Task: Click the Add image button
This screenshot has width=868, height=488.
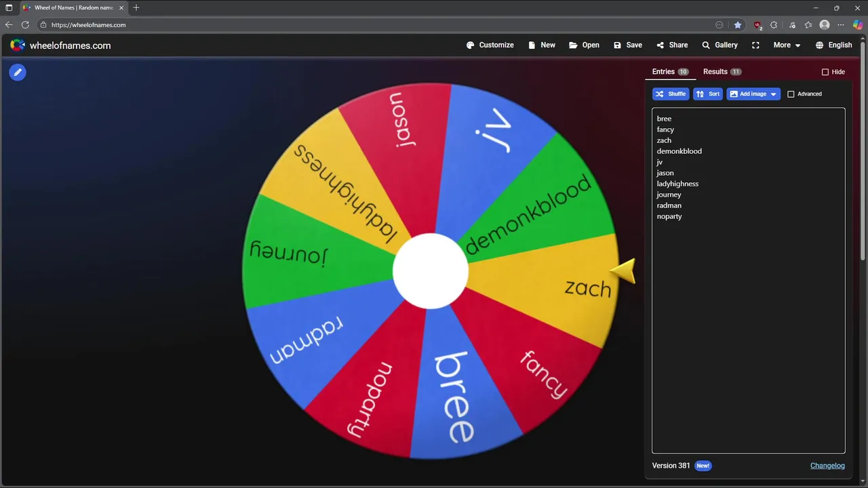Action: pyautogui.click(x=747, y=94)
